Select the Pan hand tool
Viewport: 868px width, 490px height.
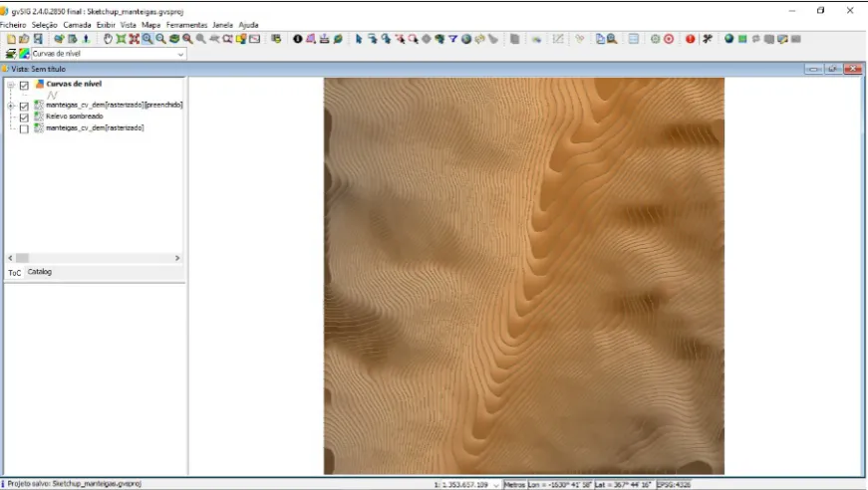[108, 39]
